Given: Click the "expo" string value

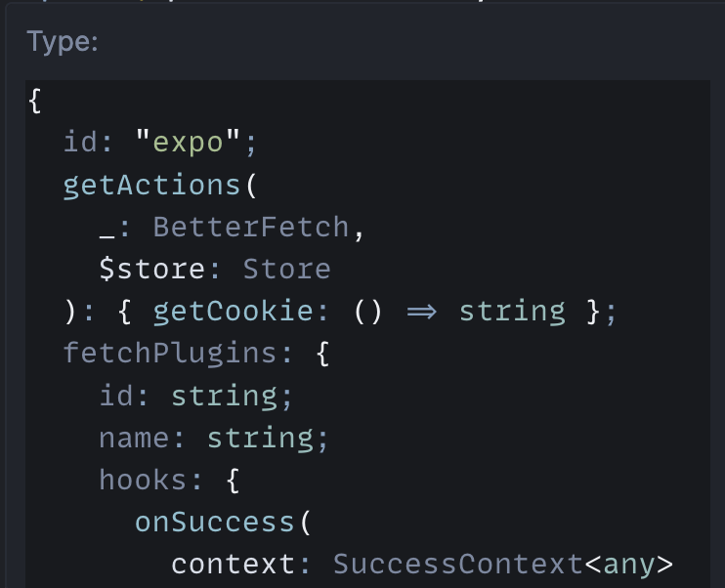Looking at the screenshot, I should 189,143.
